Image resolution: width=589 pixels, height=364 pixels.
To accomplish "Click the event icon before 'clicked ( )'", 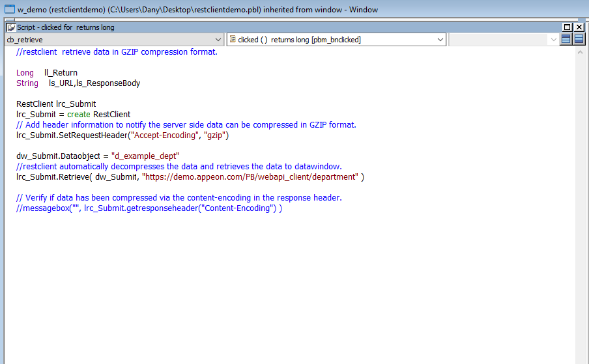I will tap(233, 39).
